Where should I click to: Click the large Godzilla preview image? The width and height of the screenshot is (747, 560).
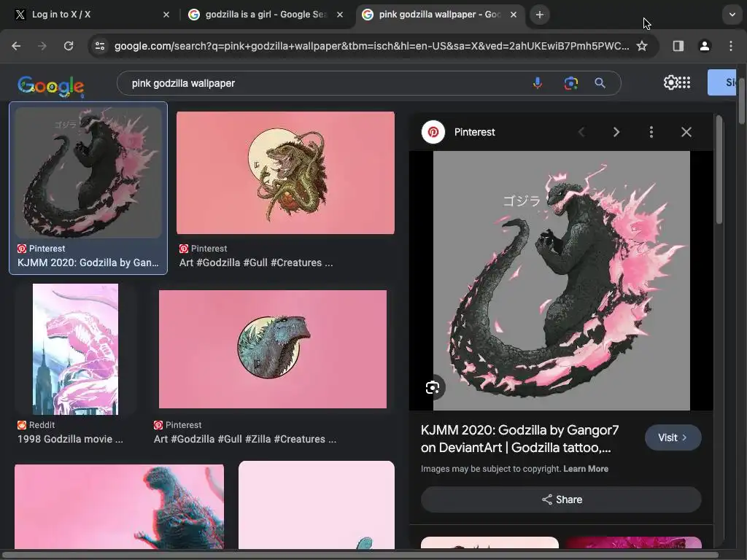click(x=561, y=281)
